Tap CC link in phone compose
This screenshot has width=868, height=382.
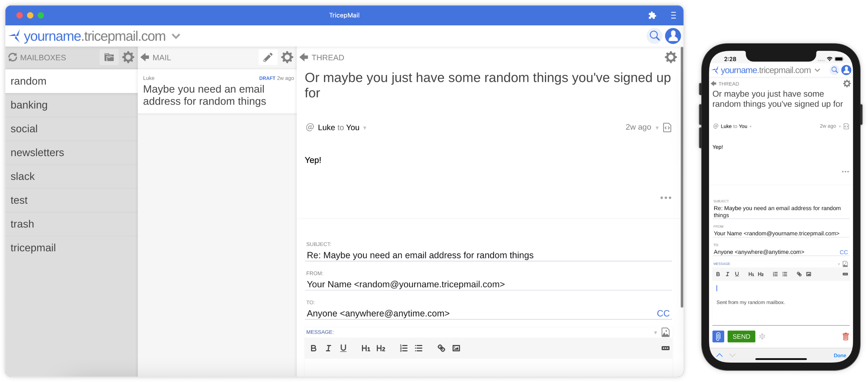tap(844, 252)
